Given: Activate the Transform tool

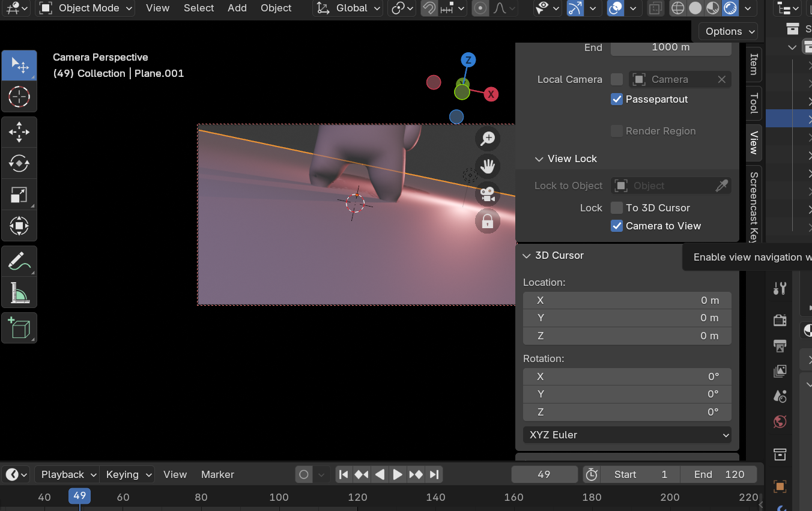Looking at the screenshot, I should click(19, 226).
